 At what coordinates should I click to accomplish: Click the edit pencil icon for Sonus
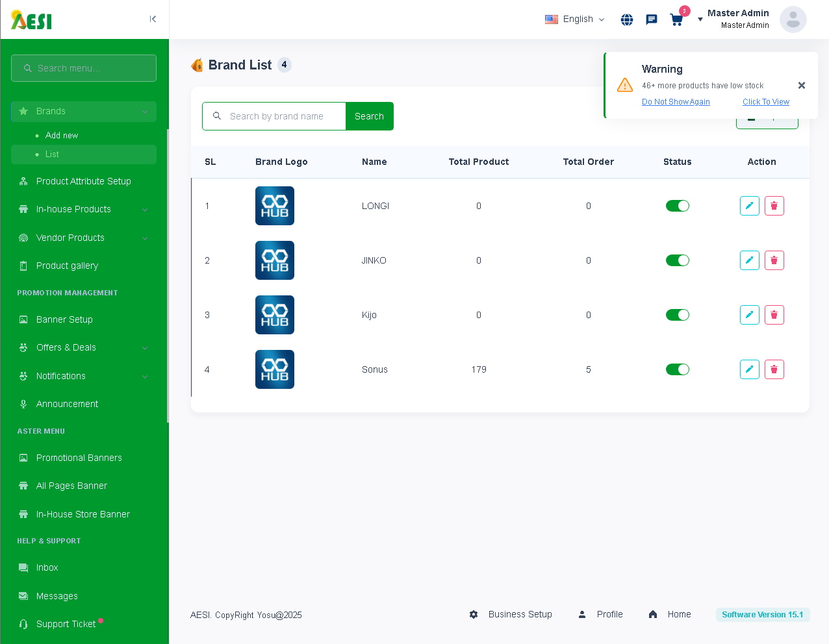click(x=749, y=369)
